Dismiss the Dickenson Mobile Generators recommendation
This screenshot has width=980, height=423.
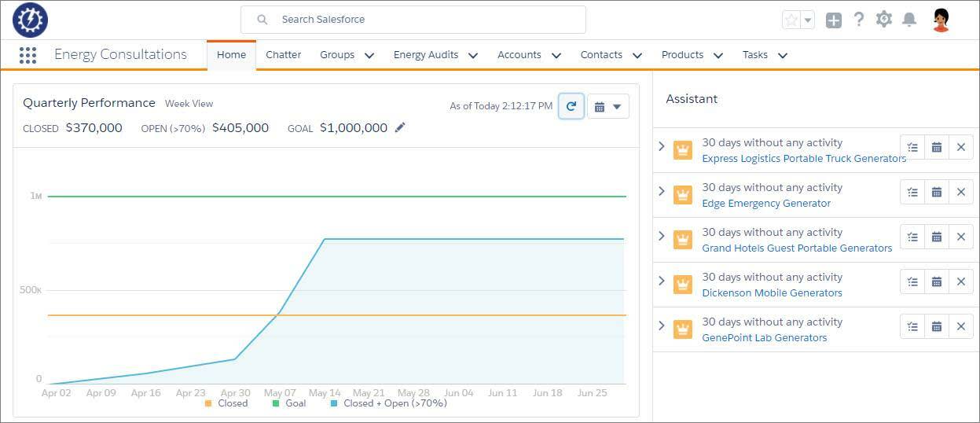pos(961,281)
